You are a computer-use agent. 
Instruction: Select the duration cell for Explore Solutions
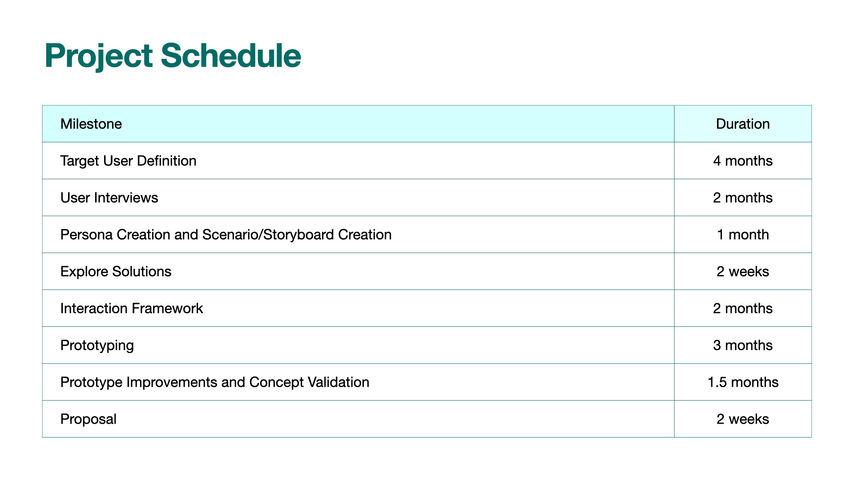point(742,272)
